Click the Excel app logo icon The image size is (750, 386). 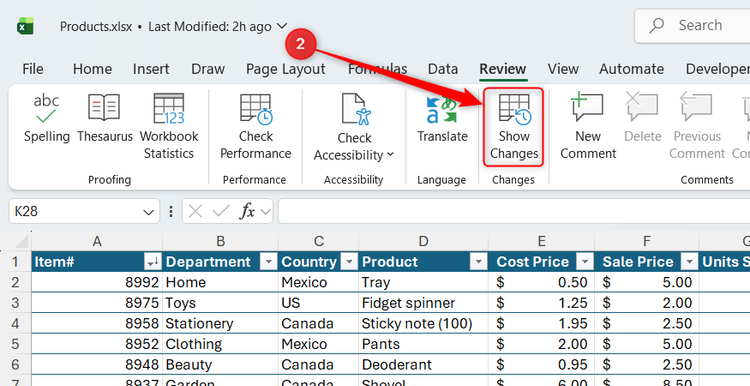25,26
